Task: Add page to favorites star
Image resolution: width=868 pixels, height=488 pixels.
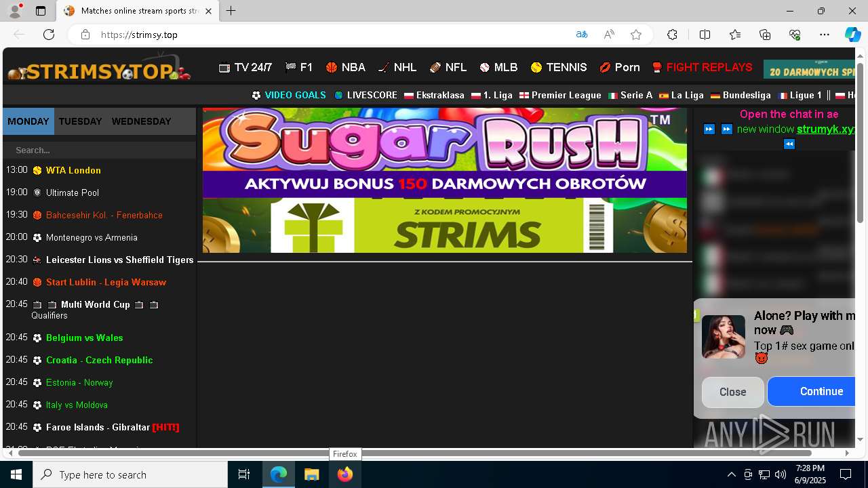Action: (636, 35)
